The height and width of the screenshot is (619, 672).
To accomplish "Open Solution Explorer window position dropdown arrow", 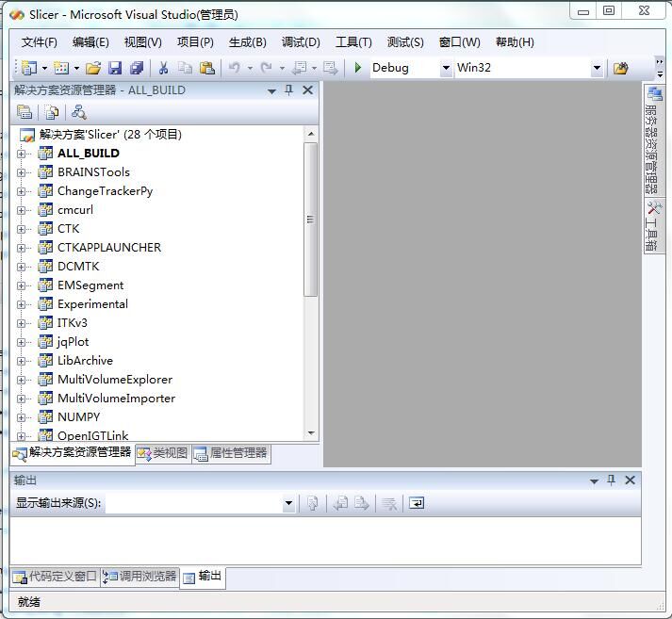I will click(271, 90).
